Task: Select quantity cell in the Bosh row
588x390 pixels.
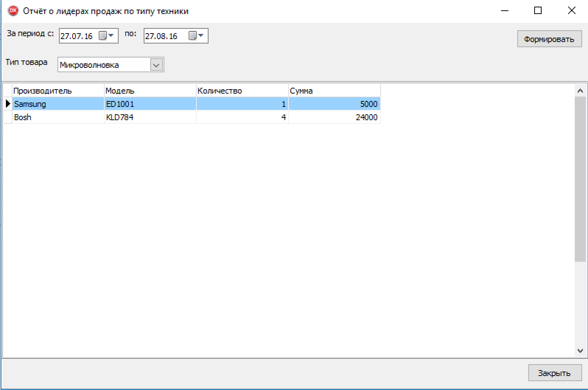Action: point(242,117)
